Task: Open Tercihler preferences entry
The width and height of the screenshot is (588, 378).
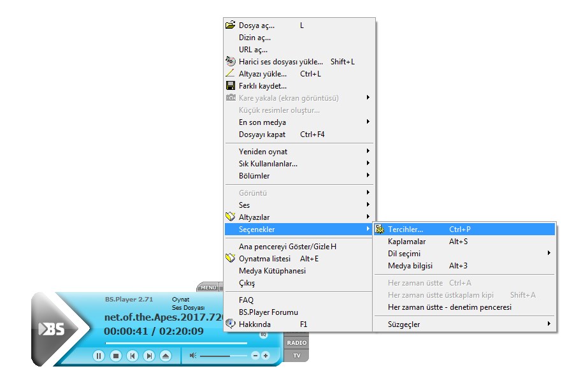Action: (405, 229)
